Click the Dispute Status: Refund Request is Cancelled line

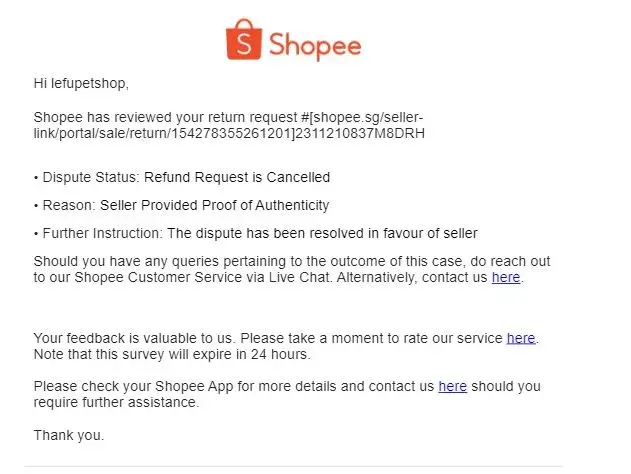click(182, 177)
